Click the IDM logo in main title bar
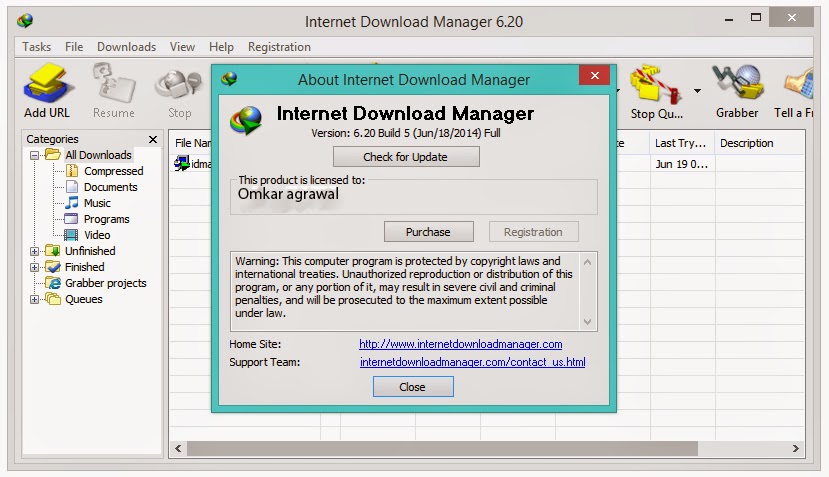Image resolution: width=829 pixels, height=477 pixels. [25, 21]
